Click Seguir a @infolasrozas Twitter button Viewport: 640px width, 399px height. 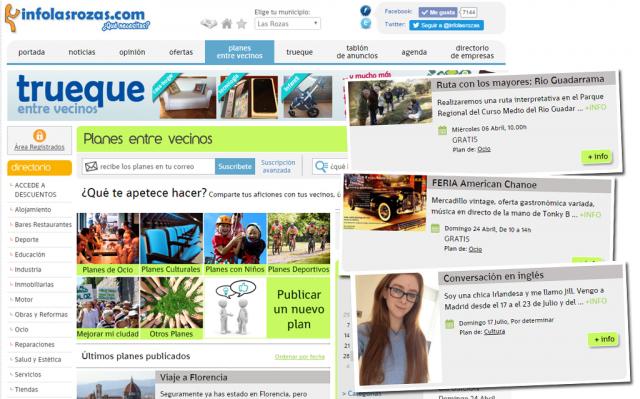[x=447, y=25]
